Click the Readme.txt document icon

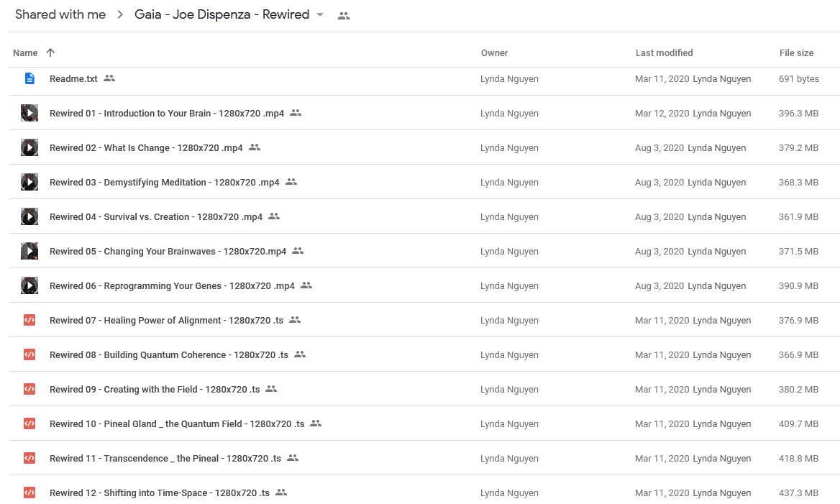tap(29, 79)
